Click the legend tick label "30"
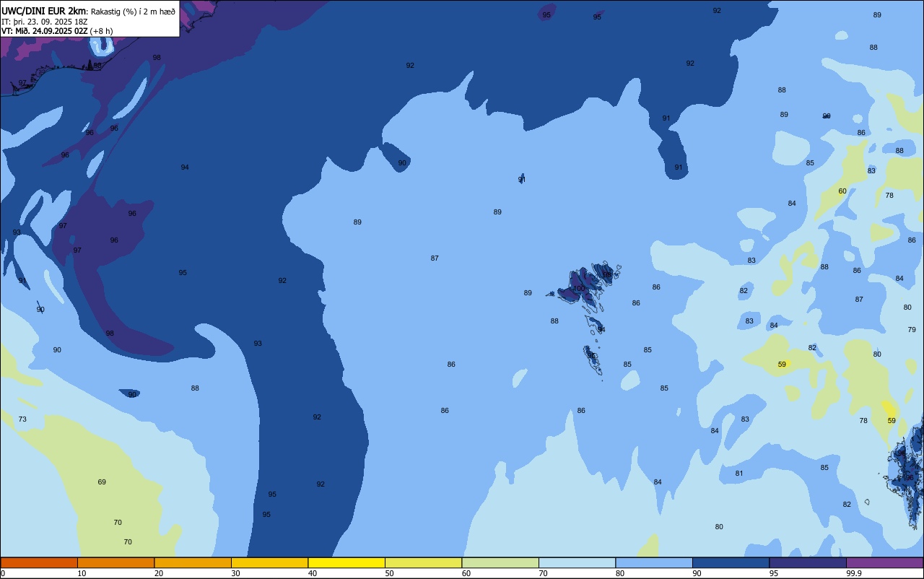The image size is (924, 579). (235, 573)
